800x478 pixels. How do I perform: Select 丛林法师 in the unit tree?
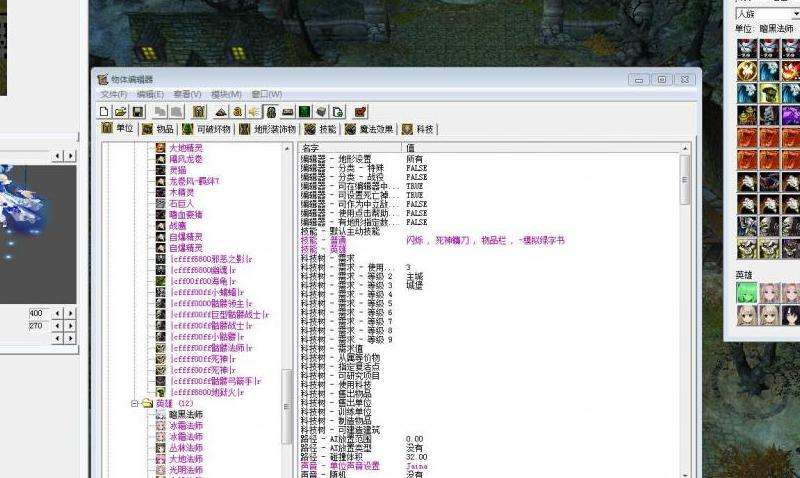coord(186,448)
